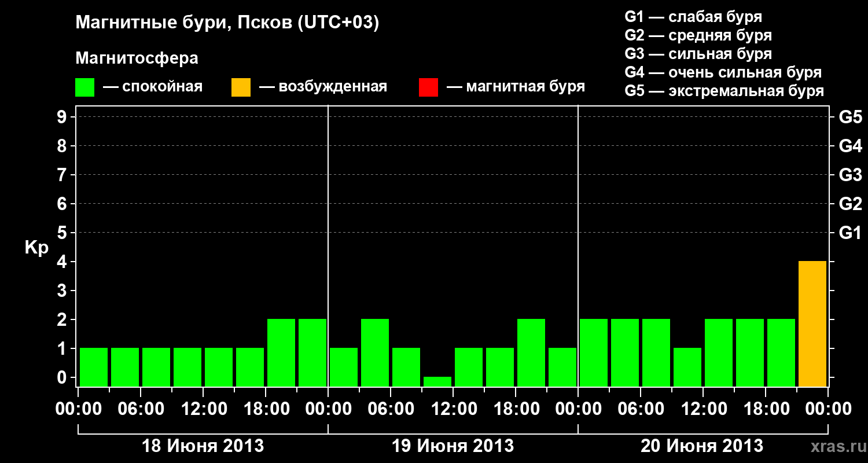Screen dimensions: 868x463
Task: Click 'G3 — сильная буря' legend line
Action: [x=698, y=54]
